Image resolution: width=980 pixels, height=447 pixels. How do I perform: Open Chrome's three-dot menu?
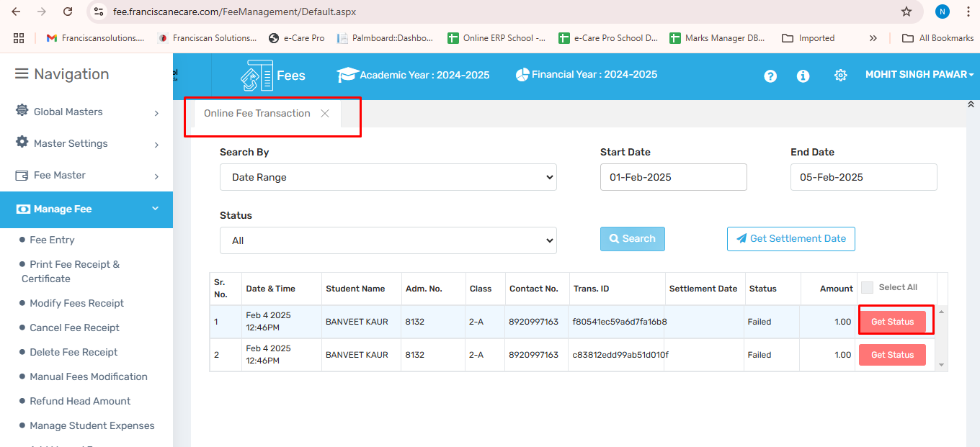coord(968,12)
